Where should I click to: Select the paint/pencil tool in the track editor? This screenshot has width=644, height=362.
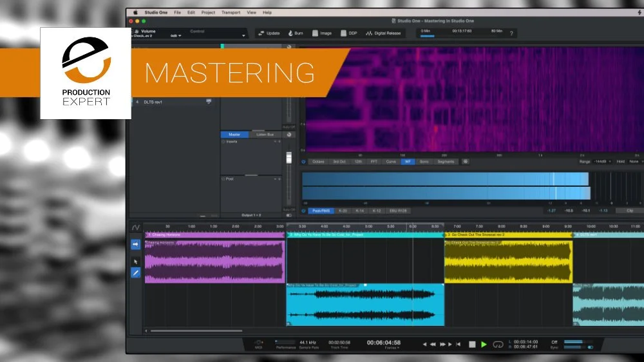[x=135, y=272]
